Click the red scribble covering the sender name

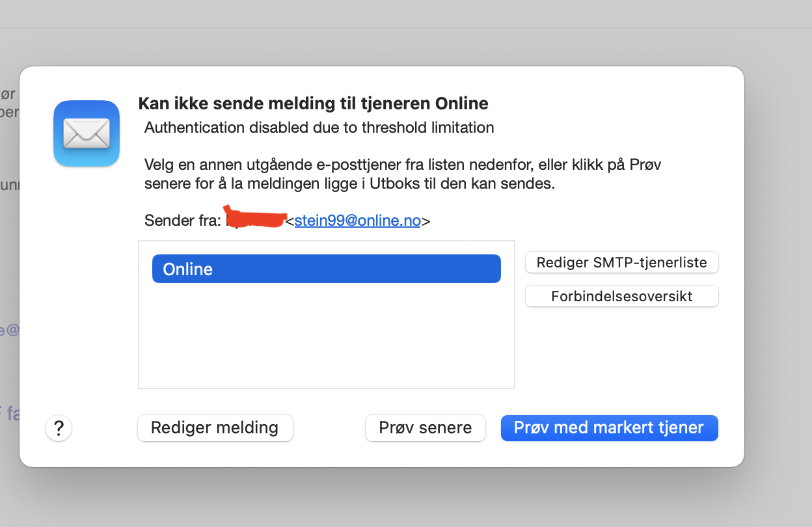[x=255, y=217]
